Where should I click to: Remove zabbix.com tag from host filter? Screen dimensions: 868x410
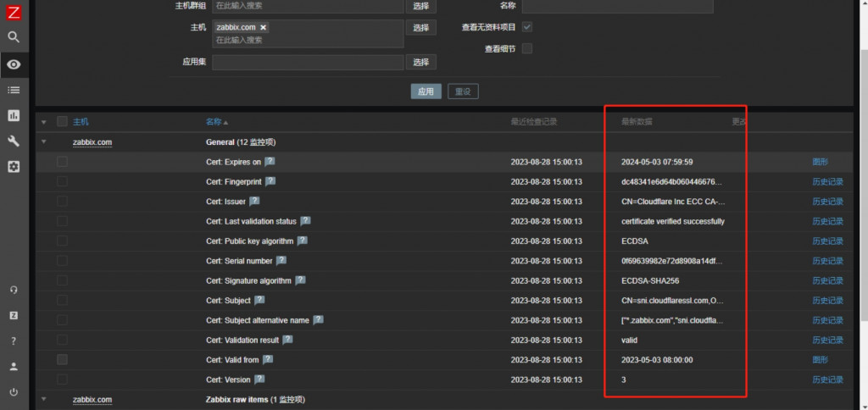[264, 27]
